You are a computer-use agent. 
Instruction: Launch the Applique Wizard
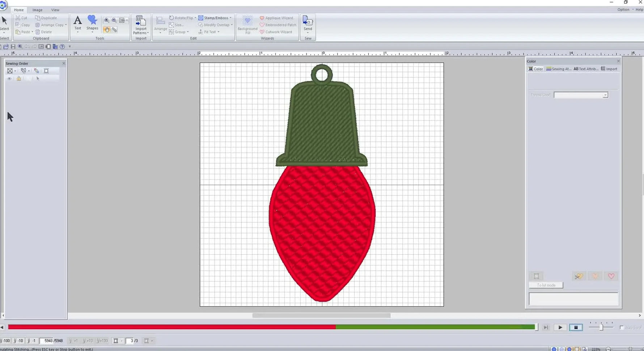tap(276, 18)
